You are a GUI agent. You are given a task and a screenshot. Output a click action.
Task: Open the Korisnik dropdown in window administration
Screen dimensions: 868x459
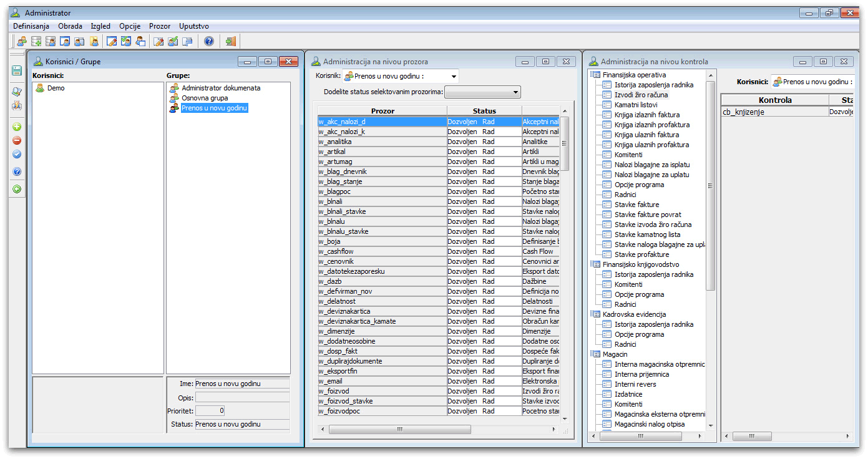point(454,76)
